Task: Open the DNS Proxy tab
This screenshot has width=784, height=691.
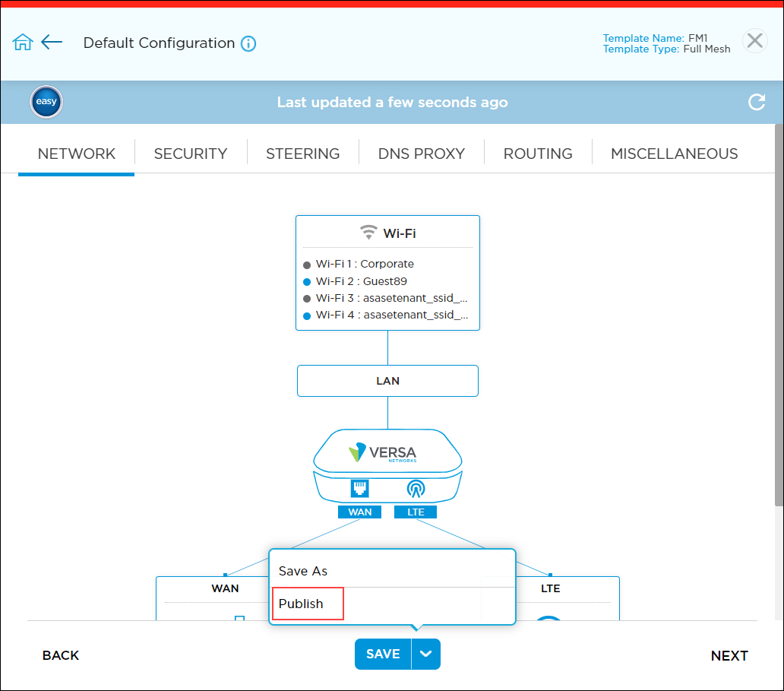Action: [x=421, y=154]
